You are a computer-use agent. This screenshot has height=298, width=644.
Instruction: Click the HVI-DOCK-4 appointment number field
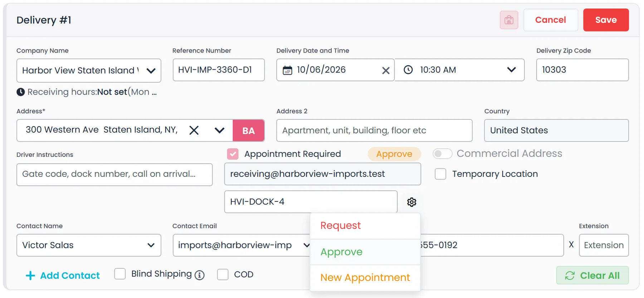coord(311,202)
